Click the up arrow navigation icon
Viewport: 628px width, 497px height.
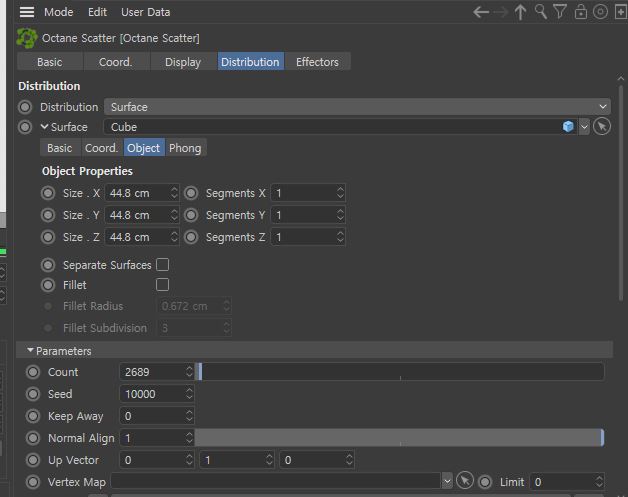[x=520, y=12]
